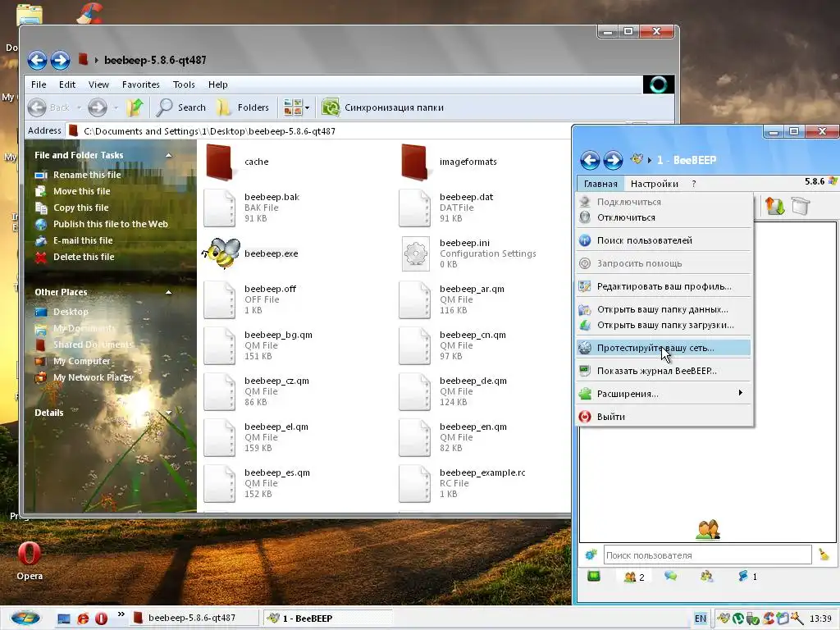Collapse File and Folder Tasks section
This screenshot has width=840, height=630.
[169, 155]
